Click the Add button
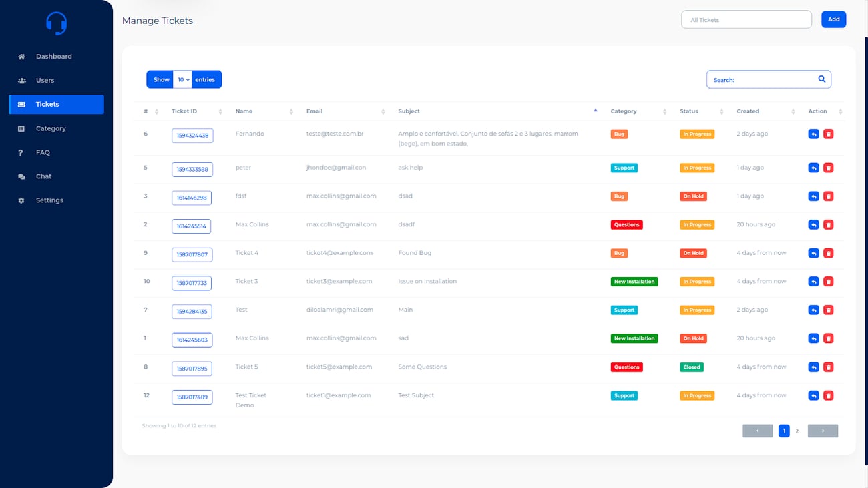 point(833,19)
